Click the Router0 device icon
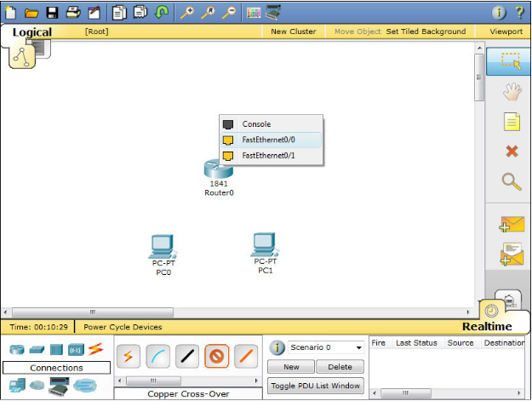The image size is (532, 401). [x=218, y=169]
